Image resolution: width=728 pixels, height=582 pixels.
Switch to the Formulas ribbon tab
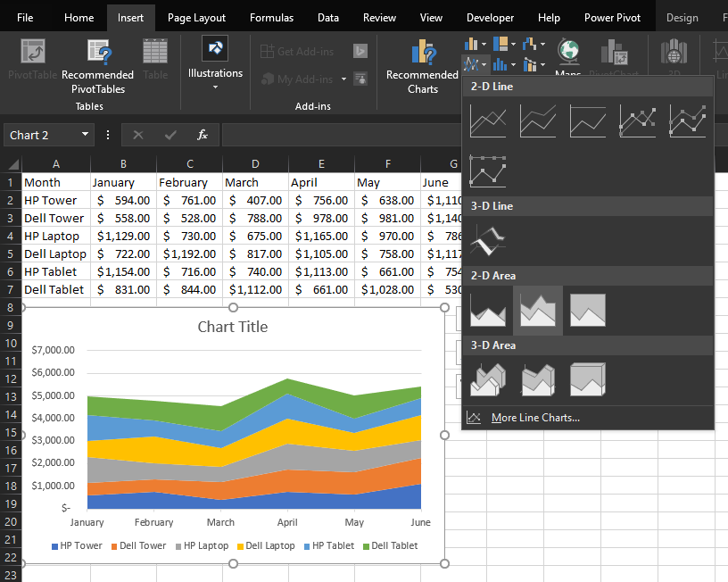pyautogui.click(x=271, y=18)
